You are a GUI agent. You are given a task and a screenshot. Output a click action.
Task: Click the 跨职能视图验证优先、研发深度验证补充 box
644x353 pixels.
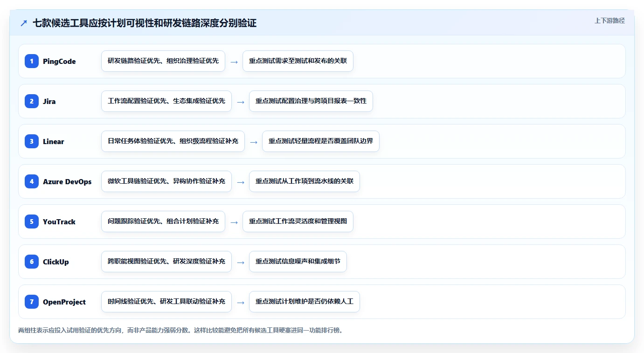166,262
